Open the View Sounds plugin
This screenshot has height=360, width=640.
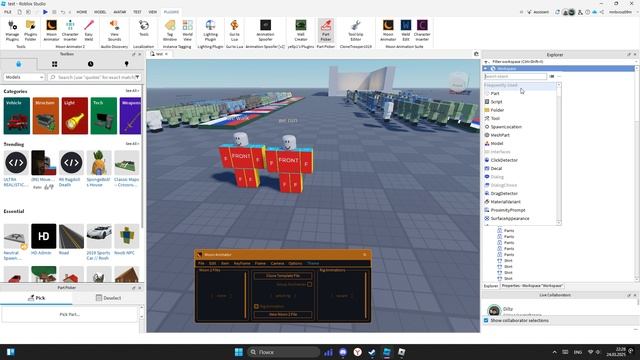[114, 31]
